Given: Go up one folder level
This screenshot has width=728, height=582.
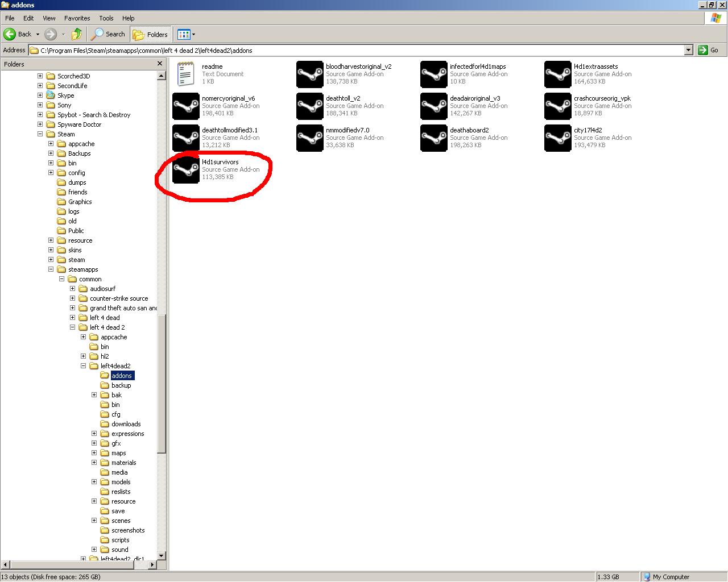Looking at the screenshot, I should click(x=77, y=34).
